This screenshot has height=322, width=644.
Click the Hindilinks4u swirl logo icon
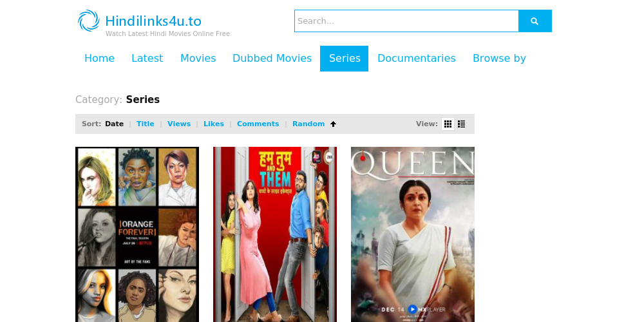[89, 21]
